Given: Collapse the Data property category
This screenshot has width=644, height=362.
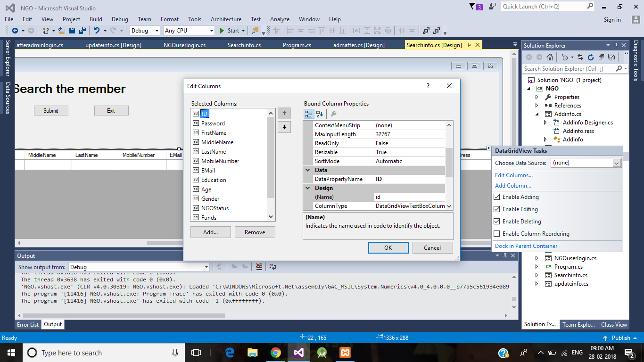Looking at the screenshot, I should click(x=308, y=170).
